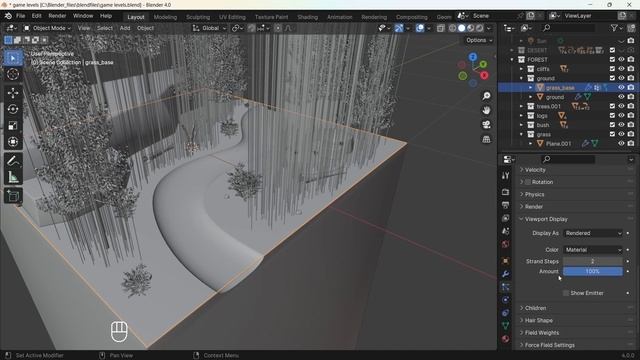
Task: Toggle camera view icon
Action: point(486,124)
